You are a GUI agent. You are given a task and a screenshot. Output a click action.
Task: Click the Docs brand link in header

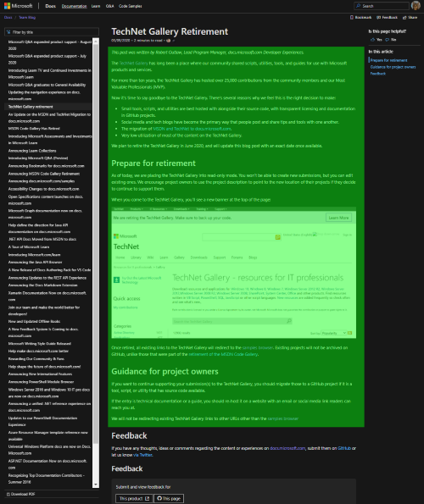click(x=51, y=6)
